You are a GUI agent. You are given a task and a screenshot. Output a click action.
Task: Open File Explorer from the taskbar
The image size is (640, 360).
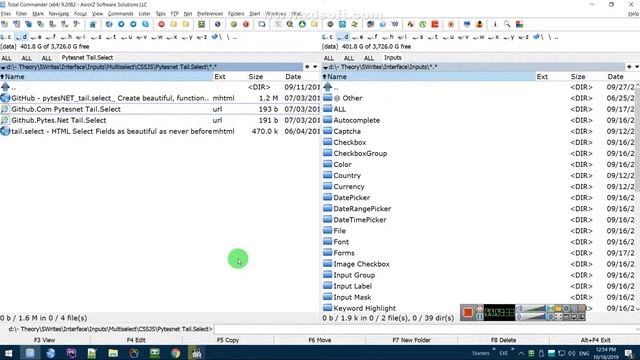tap(113, 353)
